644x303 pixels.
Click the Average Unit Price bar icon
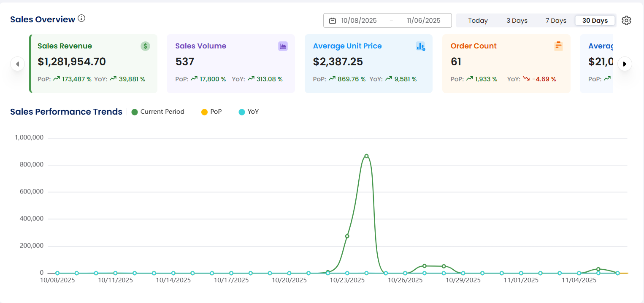tap(420, 46)
